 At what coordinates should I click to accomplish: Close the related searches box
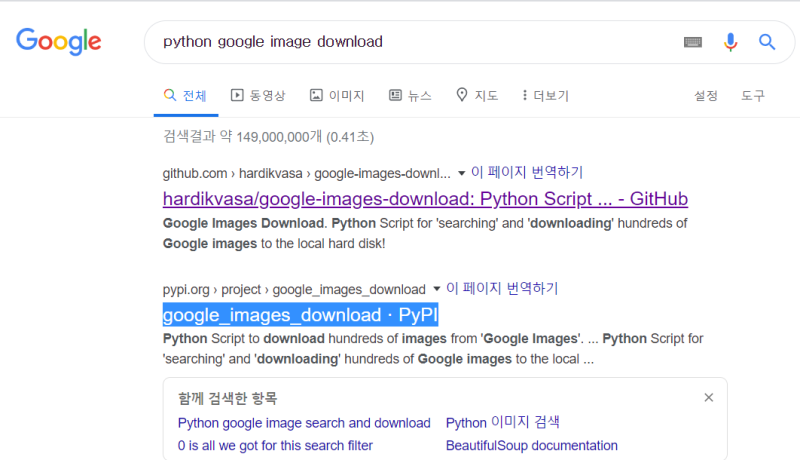point(709,397)
